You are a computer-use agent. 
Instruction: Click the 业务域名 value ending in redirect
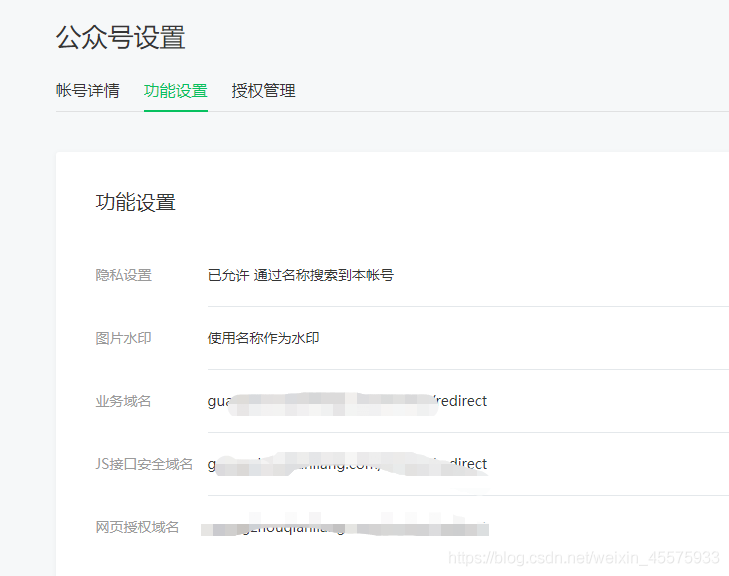[x=347, y=401]
